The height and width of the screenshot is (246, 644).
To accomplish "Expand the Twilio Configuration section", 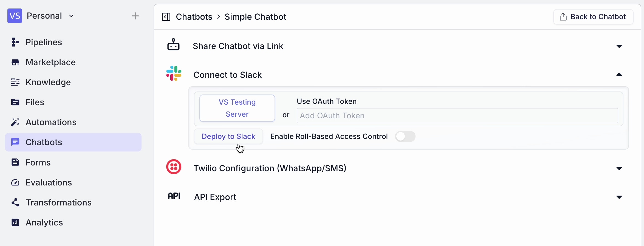I will click(x=619, y=168).
